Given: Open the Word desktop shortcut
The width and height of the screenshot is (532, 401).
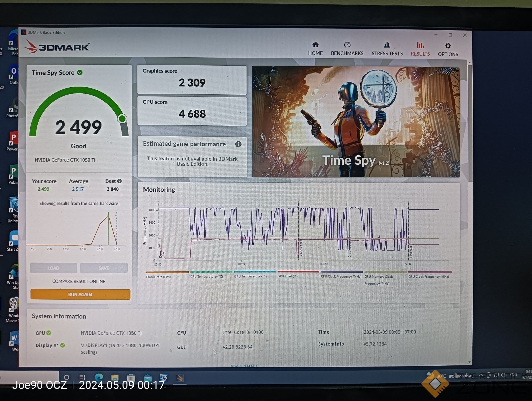Looking at the screenshot, I should tap(14, 341).
